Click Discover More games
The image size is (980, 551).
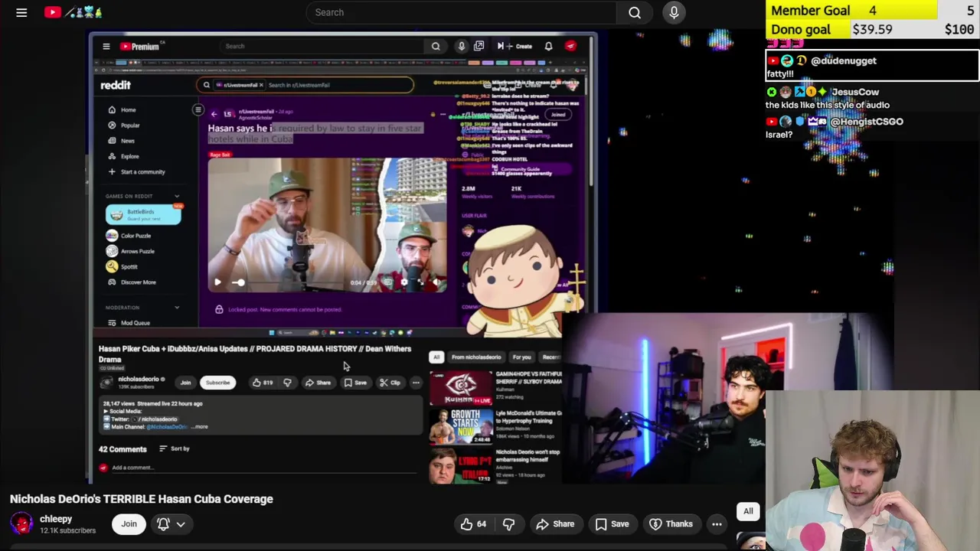pyautogui.click(x=132, y=282)
